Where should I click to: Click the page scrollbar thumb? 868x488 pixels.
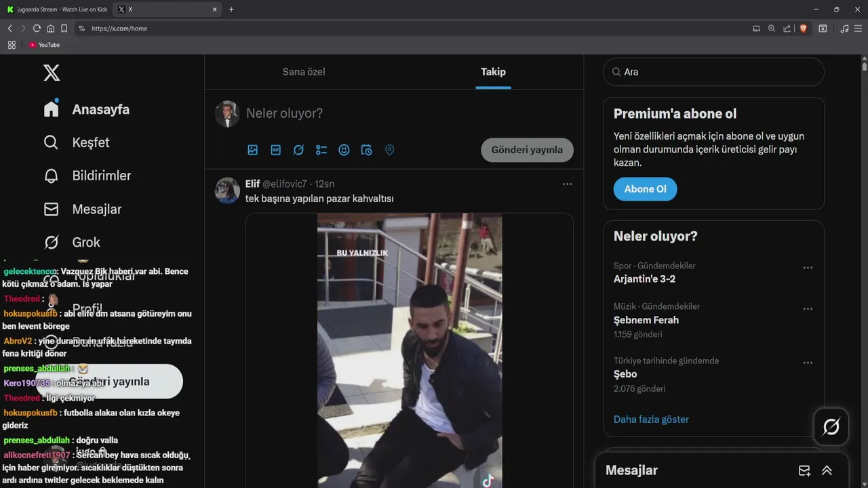865,66
